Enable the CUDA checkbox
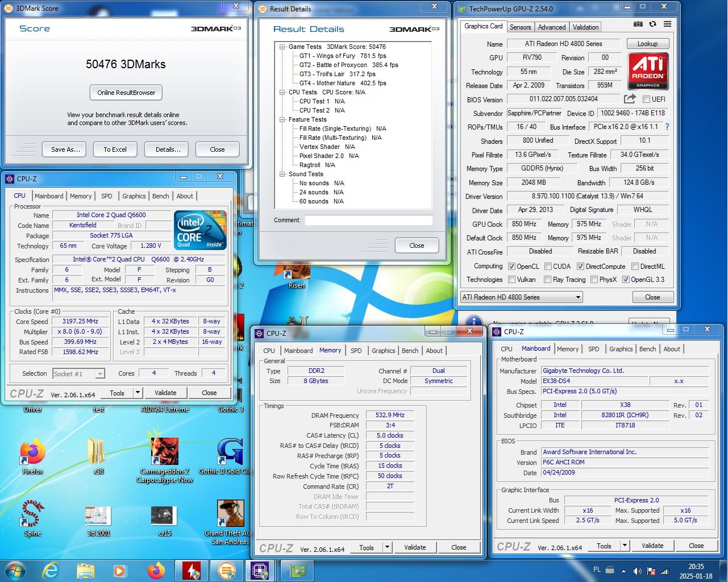728x582 pixels. pos(548,267)
